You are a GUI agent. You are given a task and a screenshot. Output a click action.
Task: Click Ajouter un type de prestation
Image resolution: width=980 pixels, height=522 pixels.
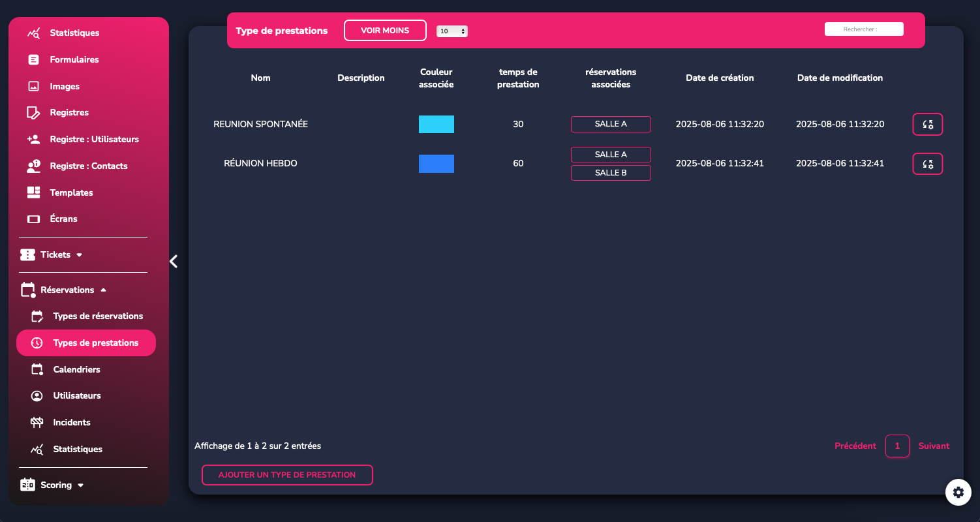coord(287,475)
